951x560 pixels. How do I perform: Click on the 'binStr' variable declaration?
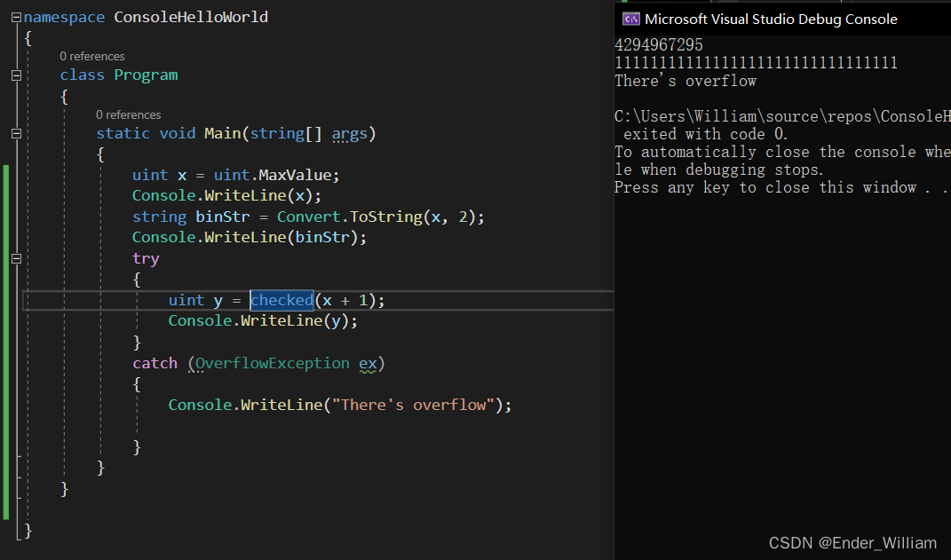pyautogui.click(x=216, y=217)
